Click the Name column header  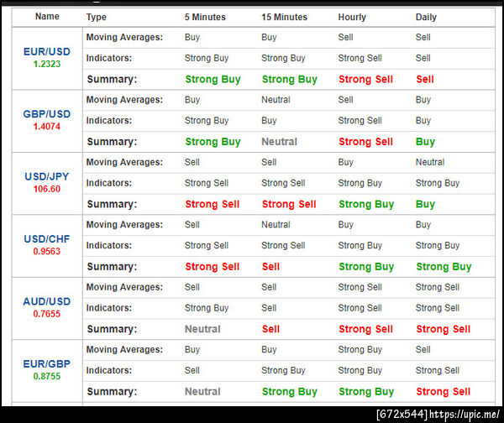[47, 17]
